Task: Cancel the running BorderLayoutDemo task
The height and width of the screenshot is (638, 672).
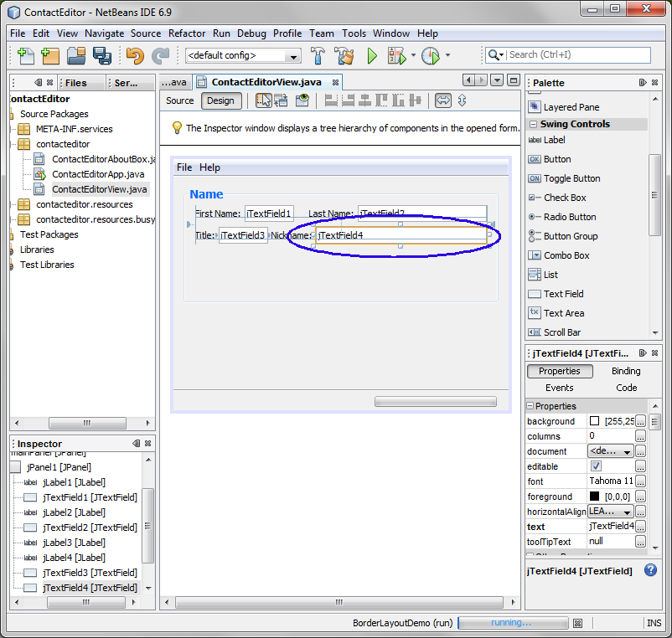Action: [577, 623]
